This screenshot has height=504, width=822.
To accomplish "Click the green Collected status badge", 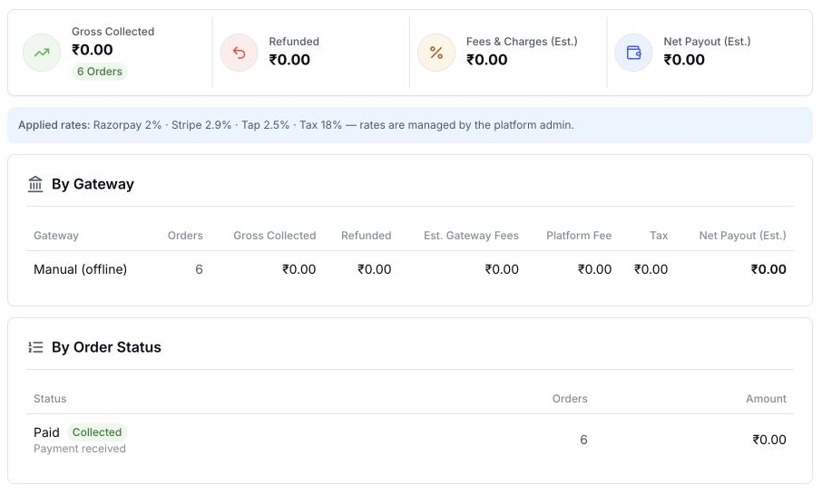I will (97, 432).
